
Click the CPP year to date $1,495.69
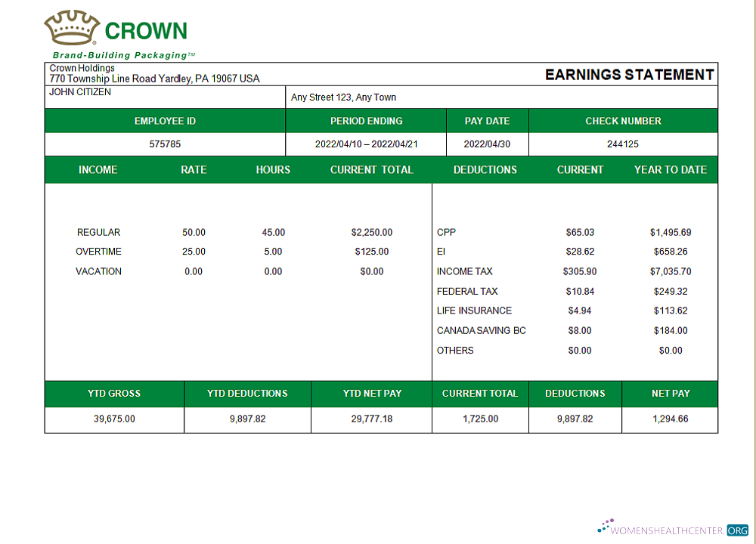671,233
